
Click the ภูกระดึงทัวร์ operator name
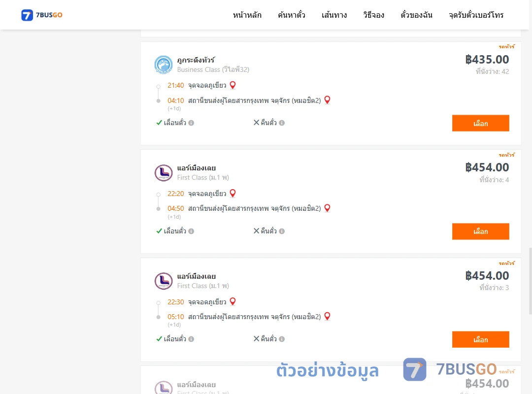point(196,60)
